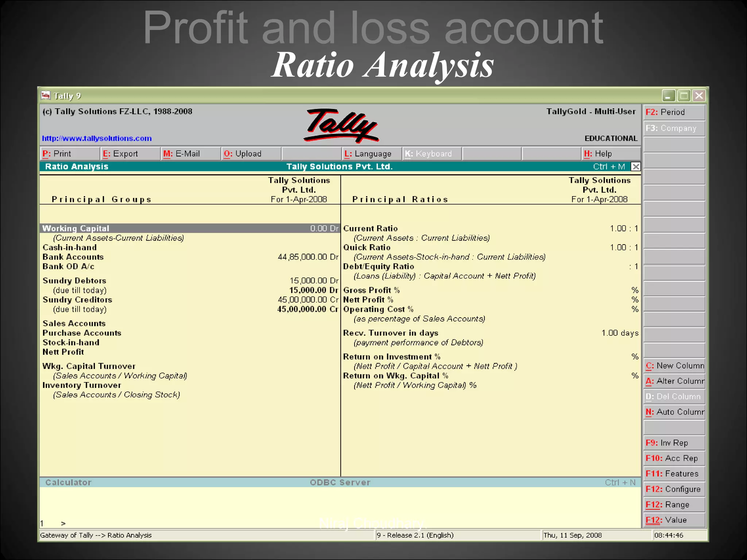Click F12: Range
Viewport: 747px width, 560px height.
[674, 505]
